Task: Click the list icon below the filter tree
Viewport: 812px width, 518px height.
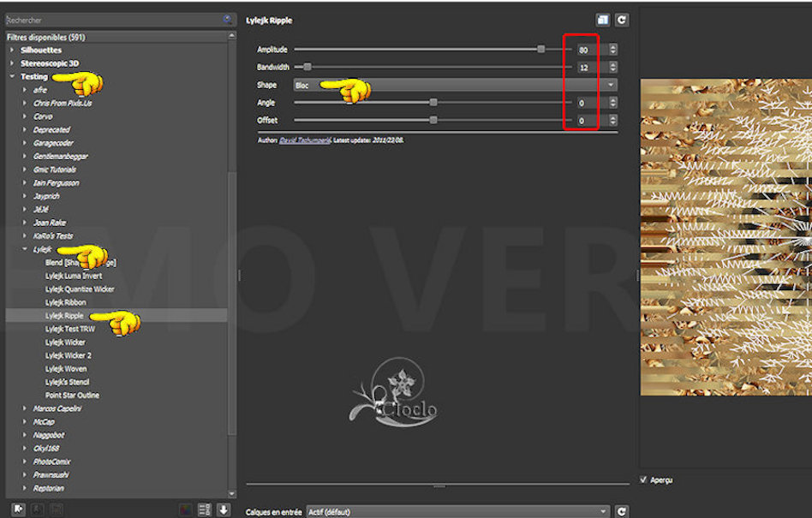Action: tap(205, 509)
